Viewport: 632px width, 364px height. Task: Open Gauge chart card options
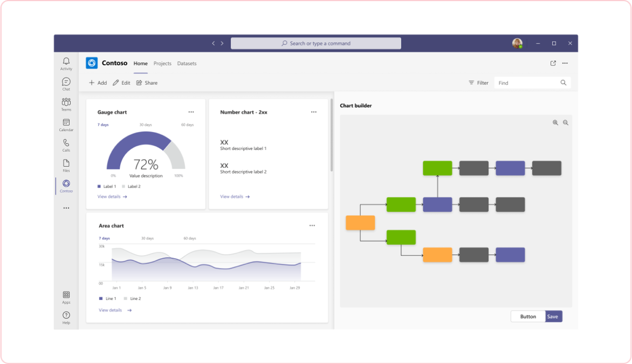point(191,112)
